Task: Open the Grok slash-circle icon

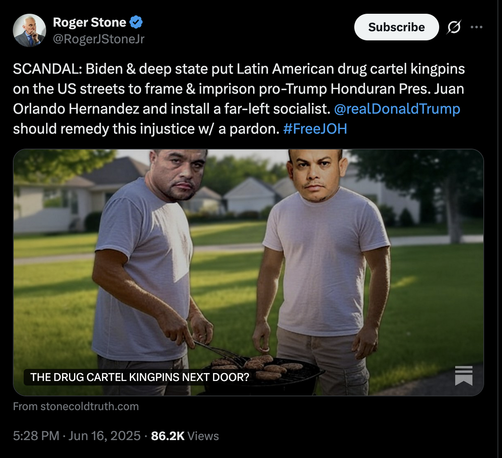Action: pyautogui.click(x=454, y=27)
